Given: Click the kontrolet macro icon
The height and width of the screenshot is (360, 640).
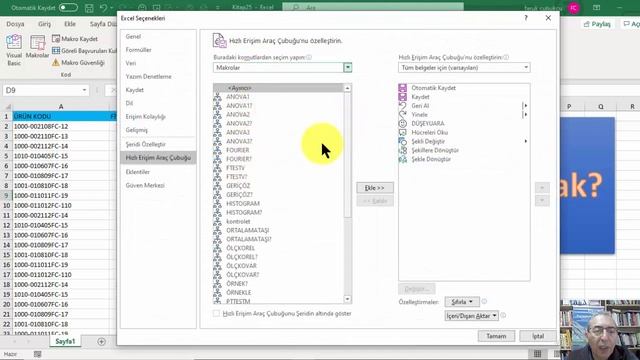Looking at the screenshot, I should (218, 221).
